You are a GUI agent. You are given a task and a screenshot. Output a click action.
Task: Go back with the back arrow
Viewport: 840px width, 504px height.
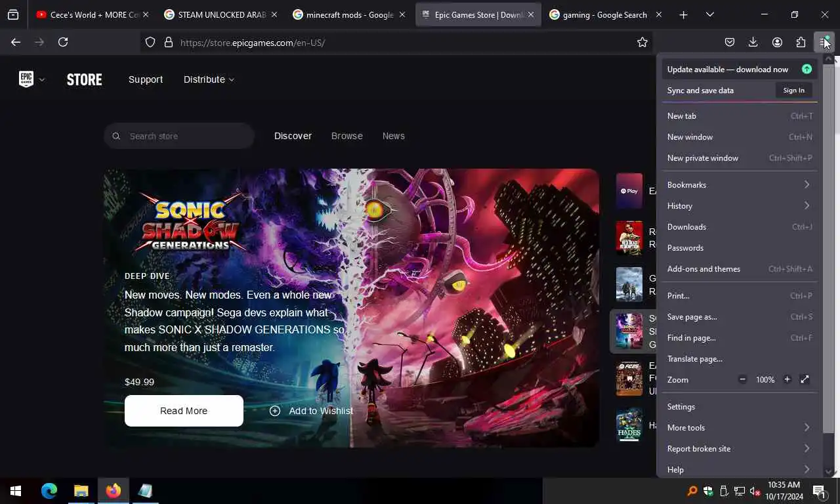(x=16, y=42)
